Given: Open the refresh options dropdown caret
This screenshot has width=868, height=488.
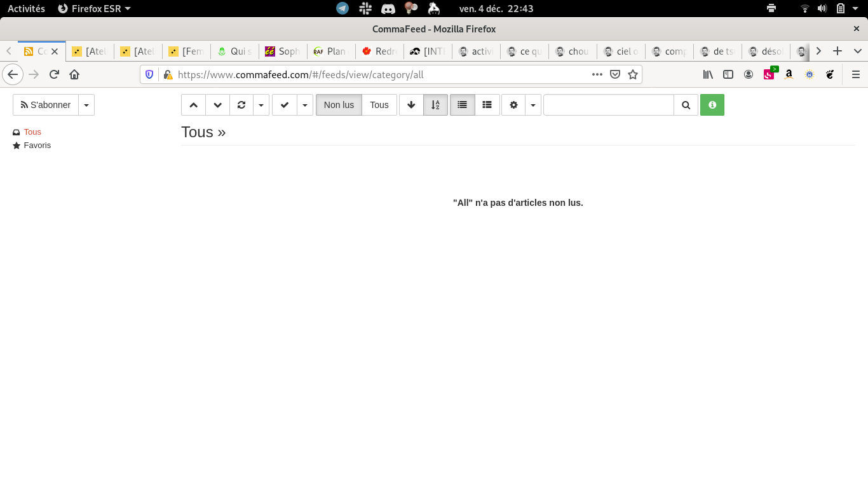Looking at the screenshot, I should (261, 105).
